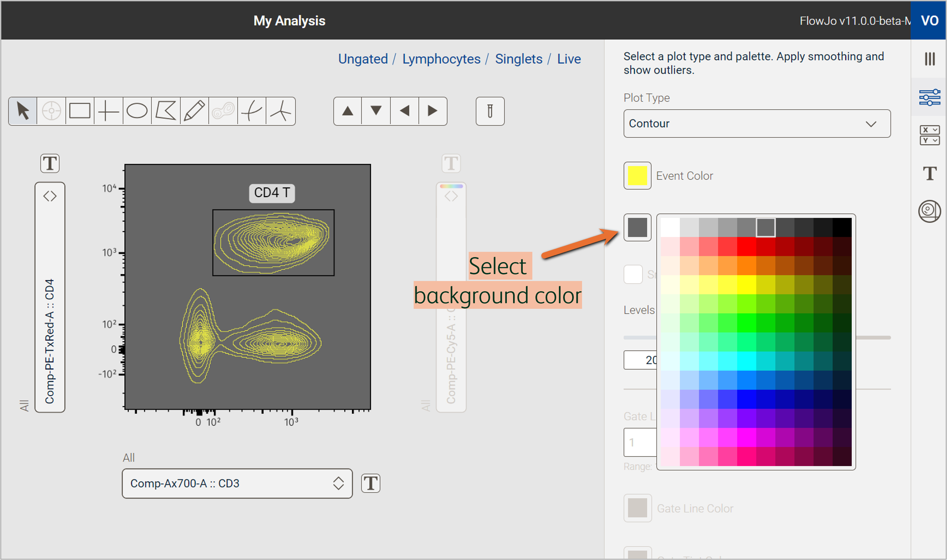This screenshot has height=560, width=947.
Task: Pick orange from the color palette
Action: tap(746, 266)
